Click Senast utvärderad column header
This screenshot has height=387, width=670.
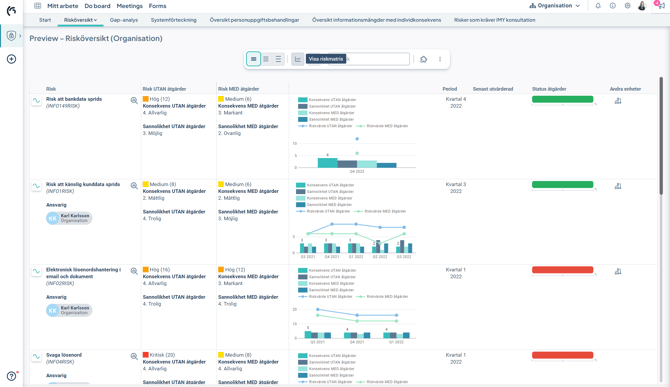pyautogui.click(x=493, y=89)
